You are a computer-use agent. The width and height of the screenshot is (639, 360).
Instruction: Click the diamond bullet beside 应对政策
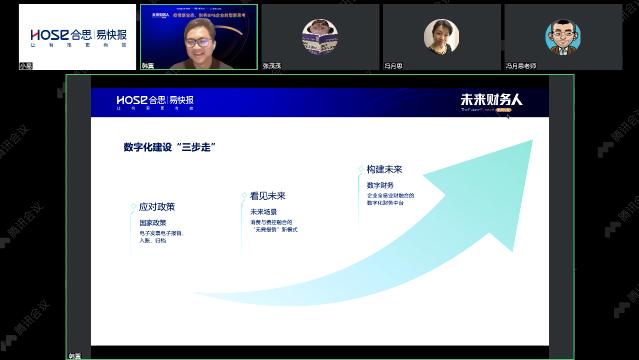tap(133, 206)
